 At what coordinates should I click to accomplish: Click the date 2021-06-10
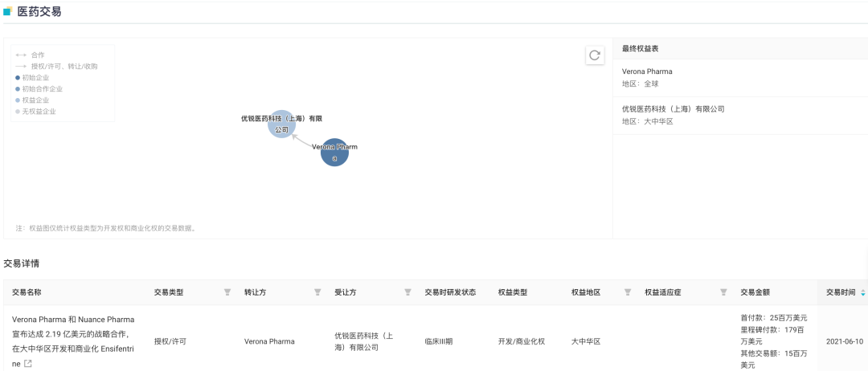(844, 341)
